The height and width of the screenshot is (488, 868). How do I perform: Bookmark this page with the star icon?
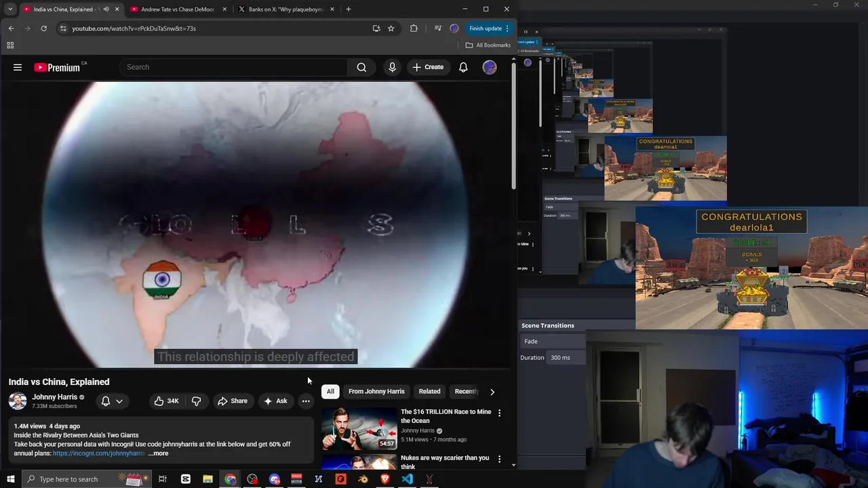[x=391, y=28]
